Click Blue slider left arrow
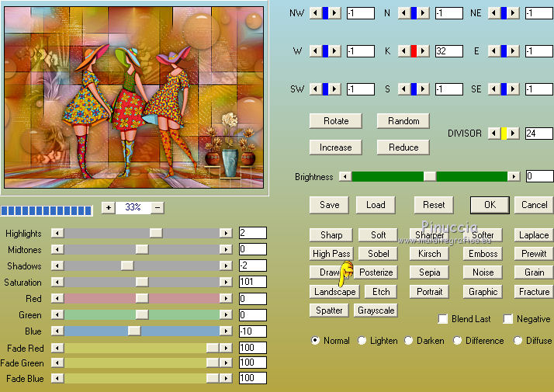Viewport: 554px width, 392px height. (x=57, y=331)
